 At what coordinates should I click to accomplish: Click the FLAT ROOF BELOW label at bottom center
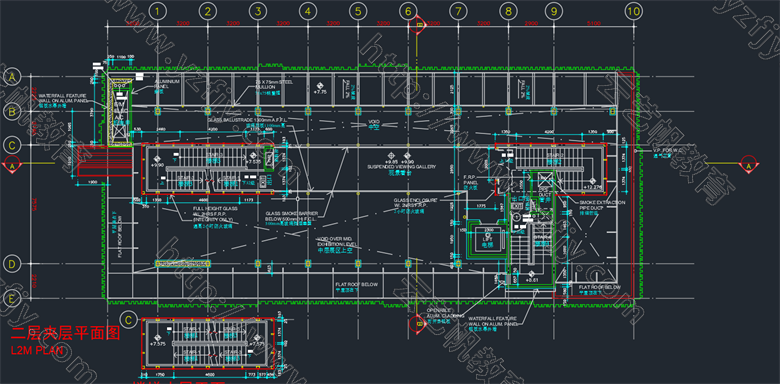click(x=357, y=285)
